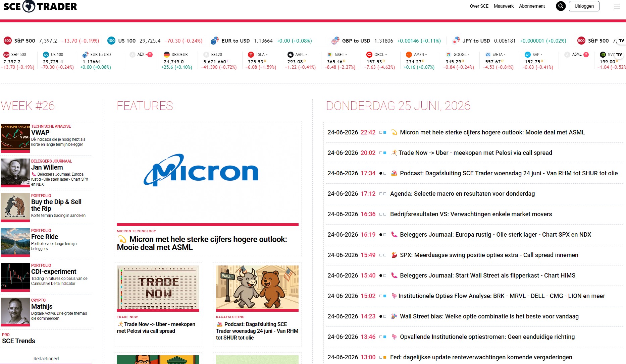Viewport: 626px width, 364px height.
Task: Click EUR to USD flag icon in ticker
Action: pyautogui.click(x=215, y=41)
